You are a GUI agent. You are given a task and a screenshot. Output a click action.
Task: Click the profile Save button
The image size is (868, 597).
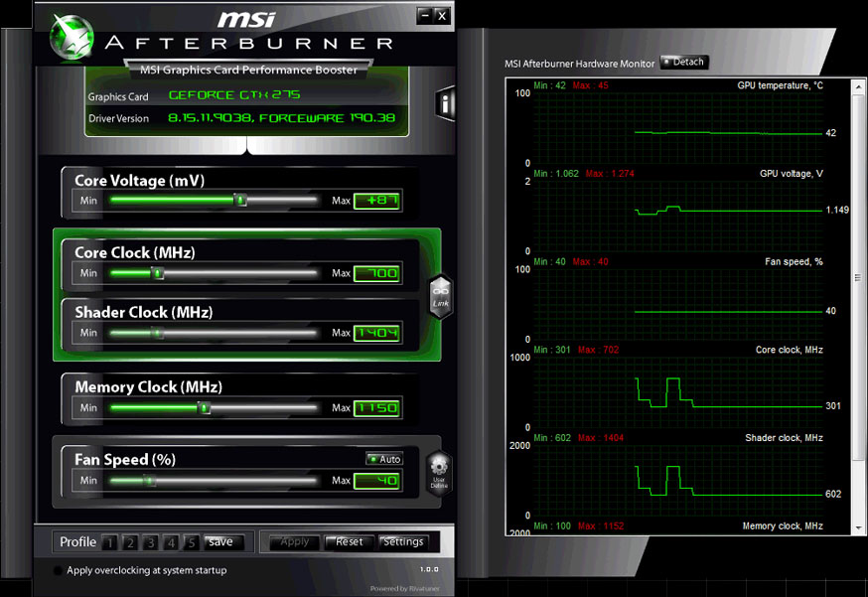click(223, 542)
